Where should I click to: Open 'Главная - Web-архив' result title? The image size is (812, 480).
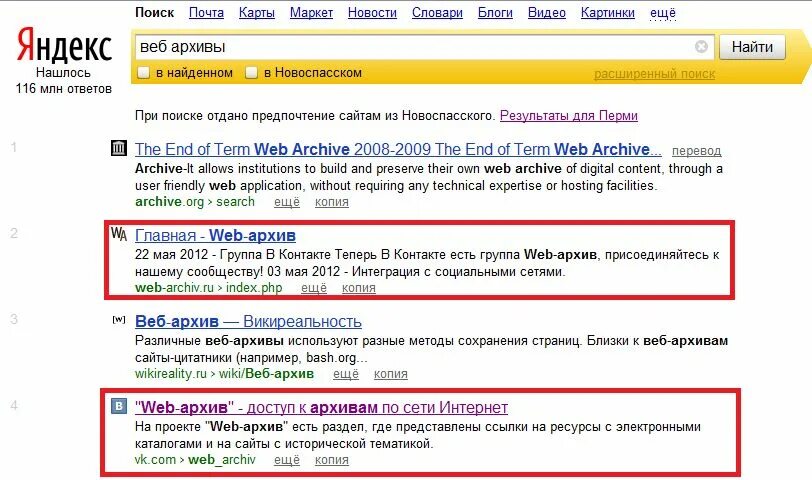215,235
